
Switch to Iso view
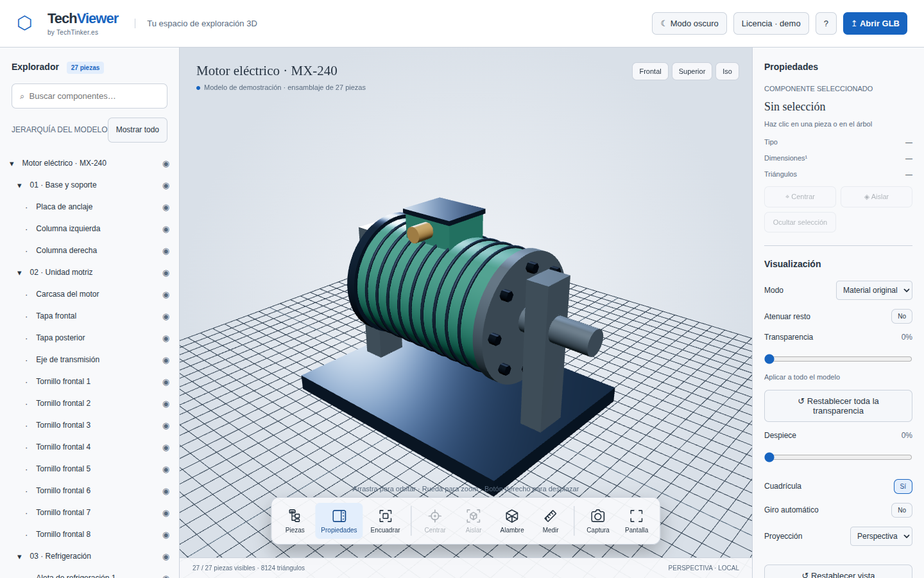point(727,71)
